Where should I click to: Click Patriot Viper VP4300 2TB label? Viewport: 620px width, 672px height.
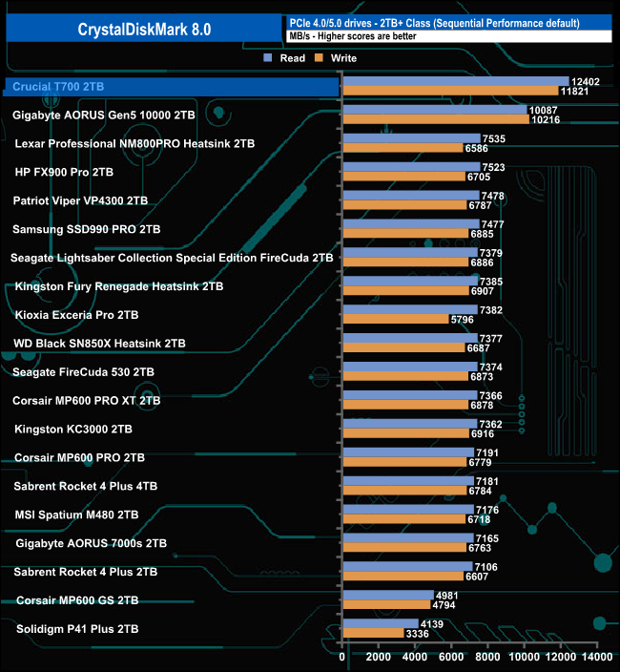point(80,200)
